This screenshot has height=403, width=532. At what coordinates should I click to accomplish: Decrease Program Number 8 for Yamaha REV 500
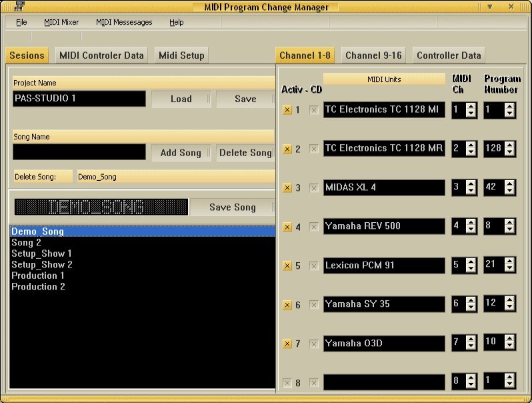coord(509,230)
